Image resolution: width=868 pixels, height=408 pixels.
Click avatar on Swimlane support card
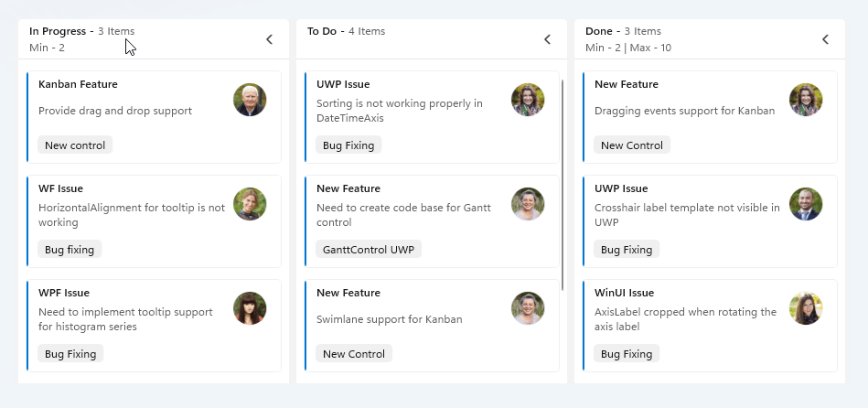[528, 308]
